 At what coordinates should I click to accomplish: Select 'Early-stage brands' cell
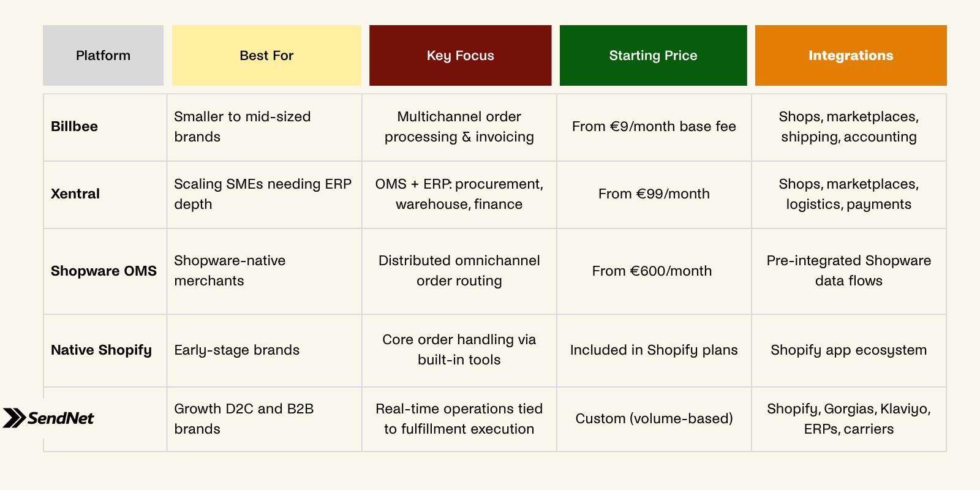click(x=265, y=350)
